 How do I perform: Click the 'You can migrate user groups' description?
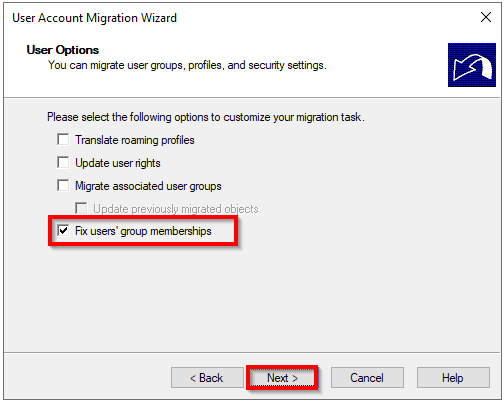[x=187, y=65]
